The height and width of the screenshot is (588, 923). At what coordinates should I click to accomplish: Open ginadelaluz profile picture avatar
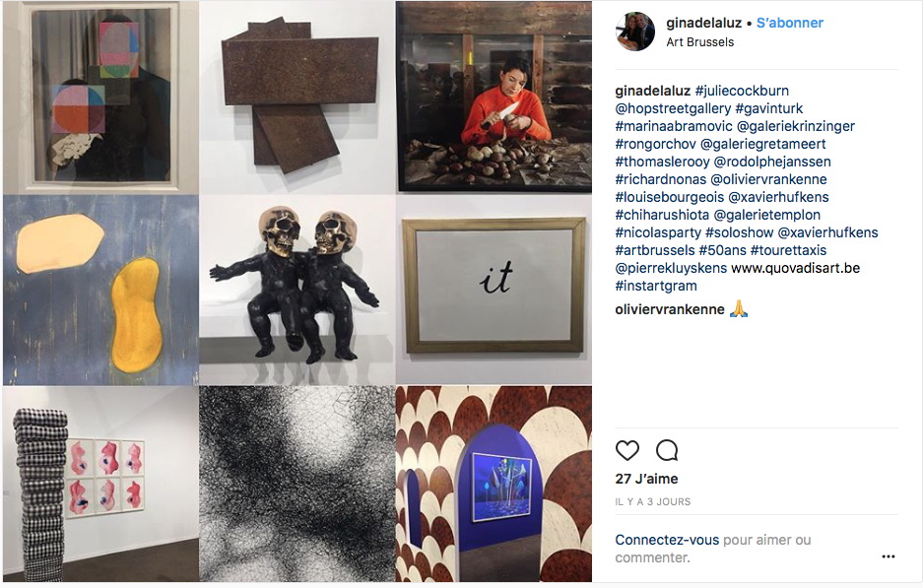(635, 32)
